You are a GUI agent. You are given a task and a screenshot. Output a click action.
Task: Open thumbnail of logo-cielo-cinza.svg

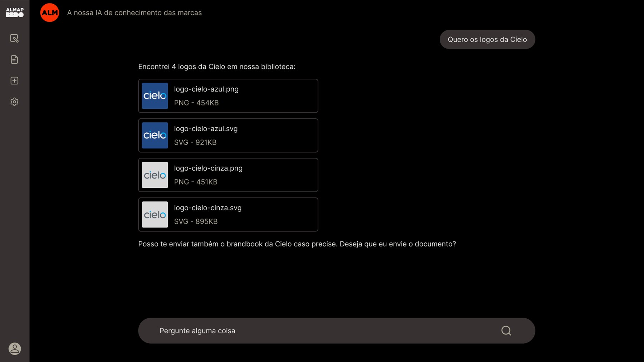pos(155,215)
